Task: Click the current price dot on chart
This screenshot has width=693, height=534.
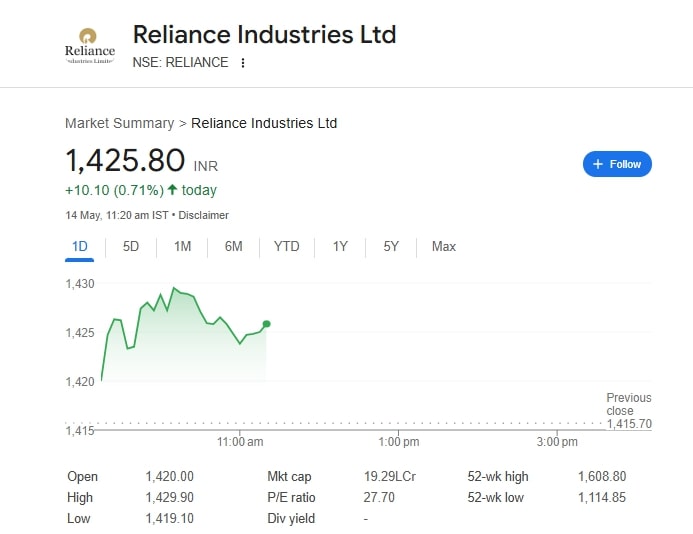Action: pos(266,324)
